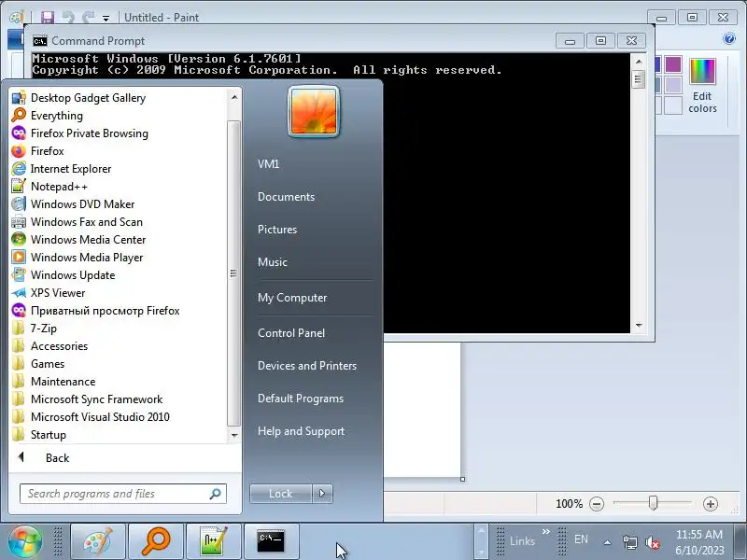Switch to Everything in the taskbar
Screen dimensions: 747x560
156,541
